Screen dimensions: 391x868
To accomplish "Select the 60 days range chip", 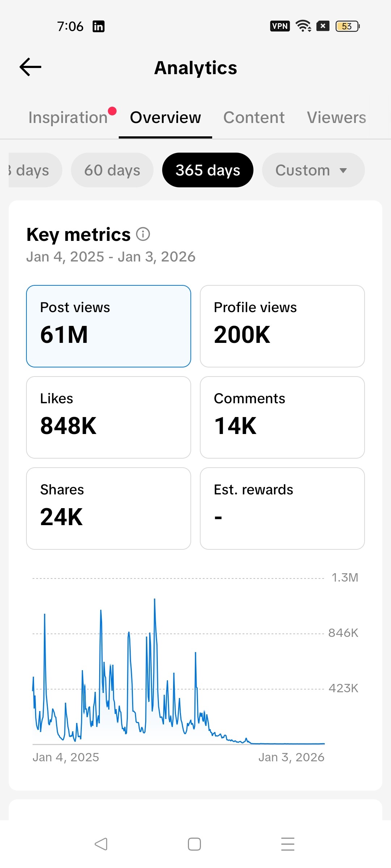I will [x=112, y=170].
